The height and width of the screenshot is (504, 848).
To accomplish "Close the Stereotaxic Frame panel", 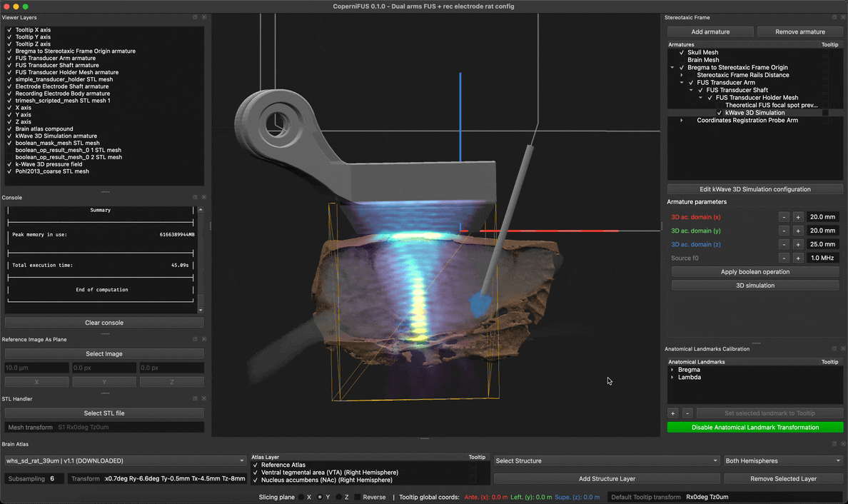I will pyautogui.click(x=842, y=17).
